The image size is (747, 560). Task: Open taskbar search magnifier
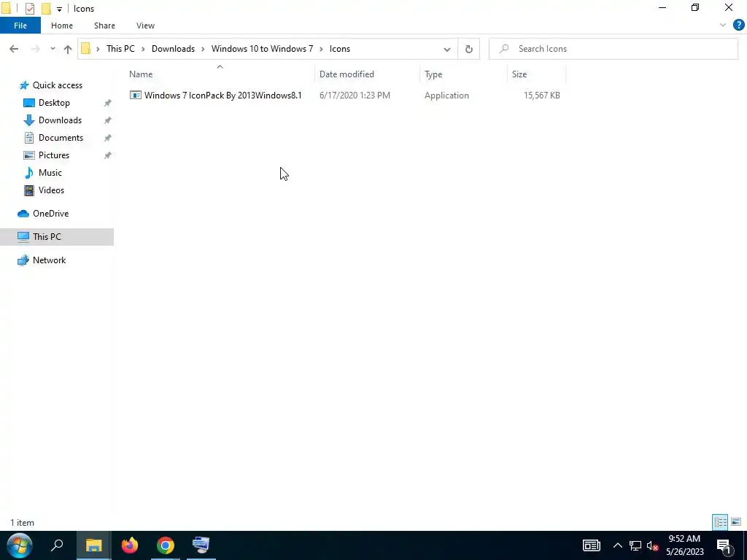[x=57, y=545]
